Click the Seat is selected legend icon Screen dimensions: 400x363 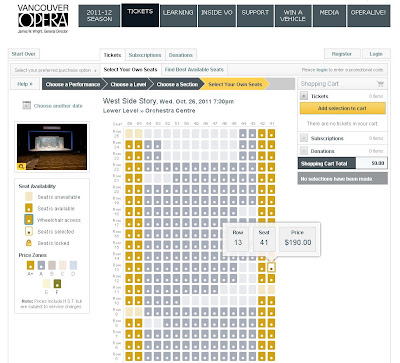pyautogui.click(x=29, y=231)
